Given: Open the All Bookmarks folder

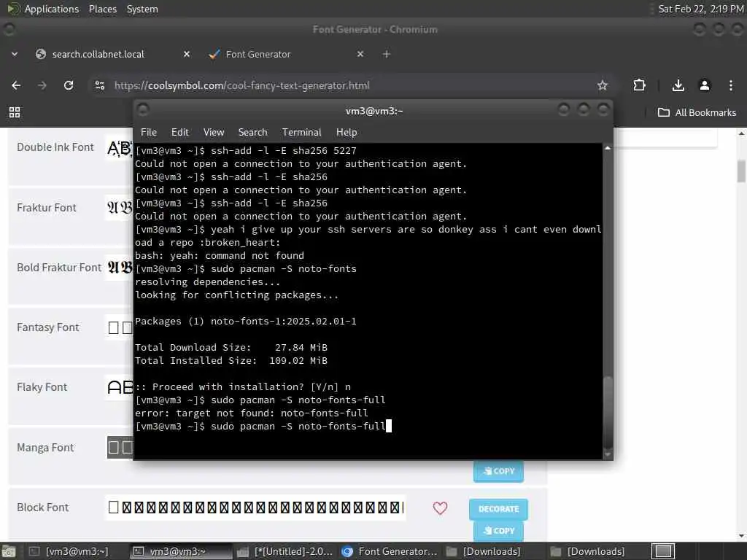Looking at the screenshot, I should pos(697,112).
